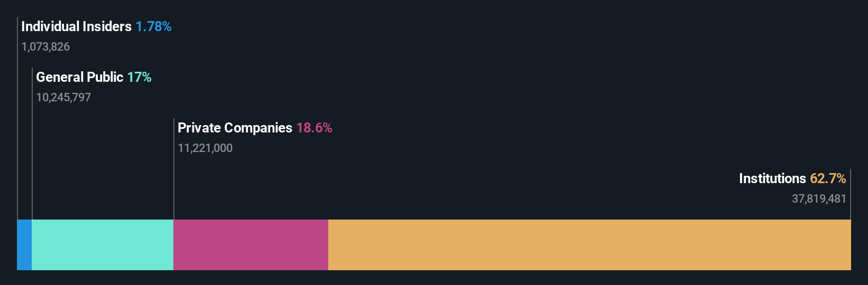The image size is (868, 285).
Task: Click the 17% percentage value
Action: (140, 77)
